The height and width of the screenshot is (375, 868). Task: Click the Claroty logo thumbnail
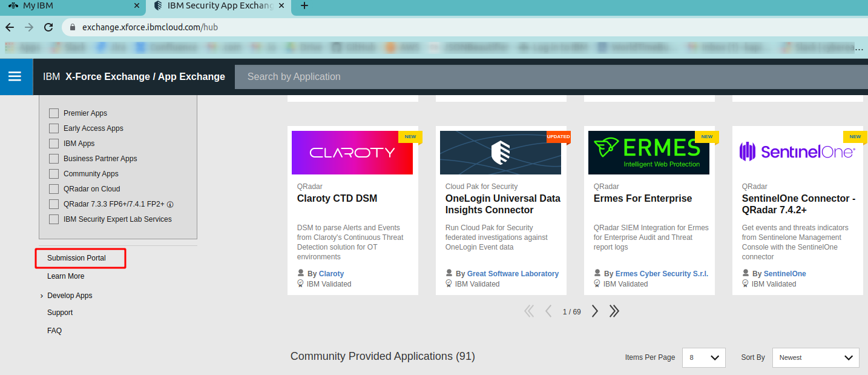(352, 153)
